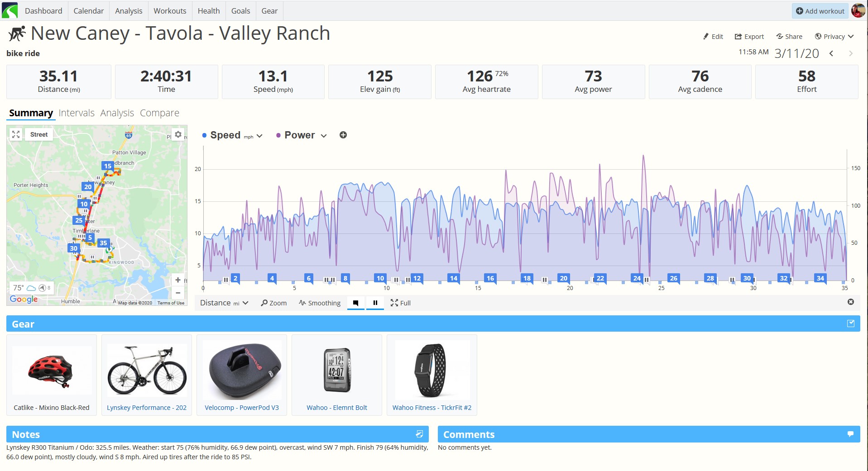Open the Calendar menu item
The width and height of the screenshot is (868, 471).
[x=89, y=11]
